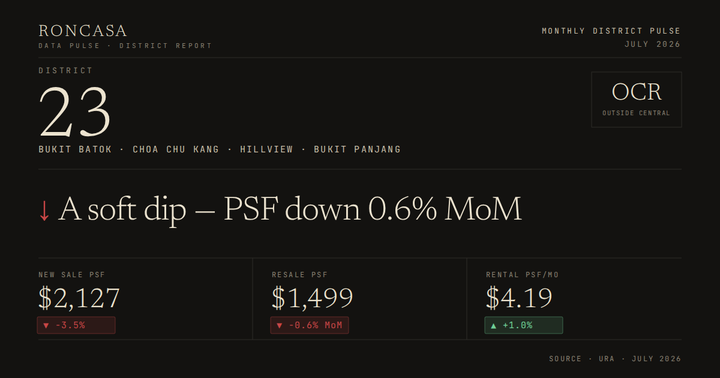The image size is (720, 378).
Task: Click the Bukit Panjang area label
Action: click(x=357, y=149)
